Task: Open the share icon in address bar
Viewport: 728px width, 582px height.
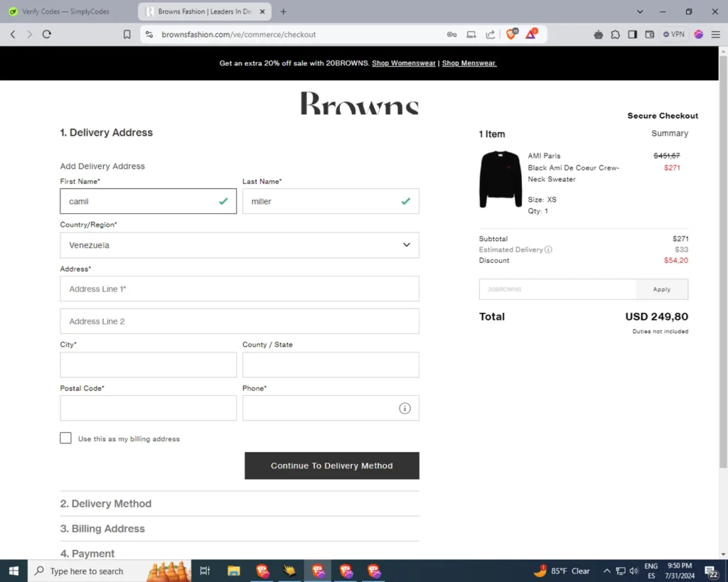Action: [490, 34]
